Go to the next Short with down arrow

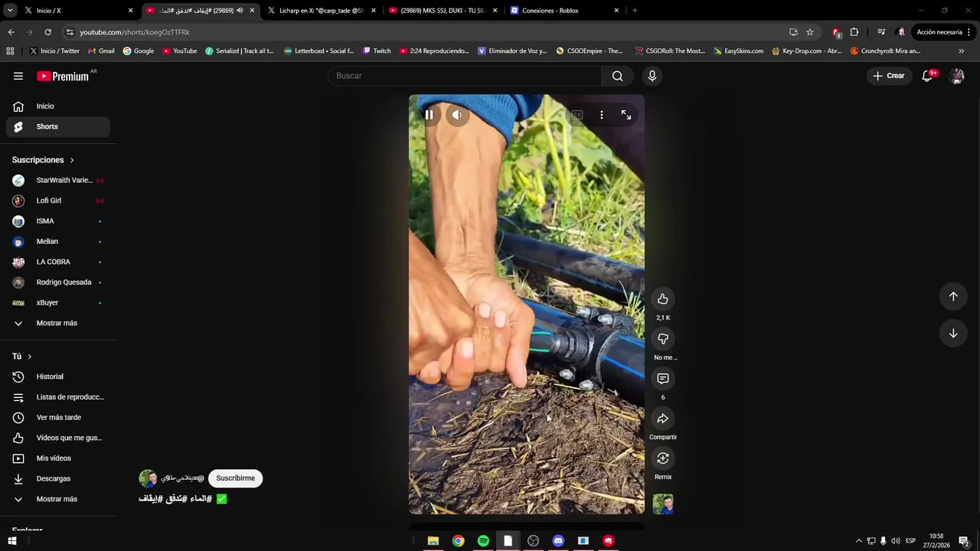[x=953, y=333]
